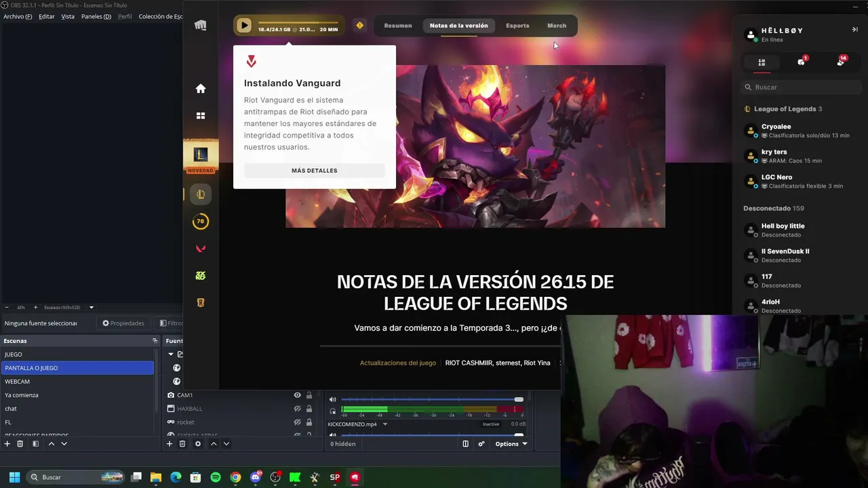Image resolution: width=868 pixels, height=488 pixels.
Task: Click the MÁS DETALLES button
Action: (315, 171)
